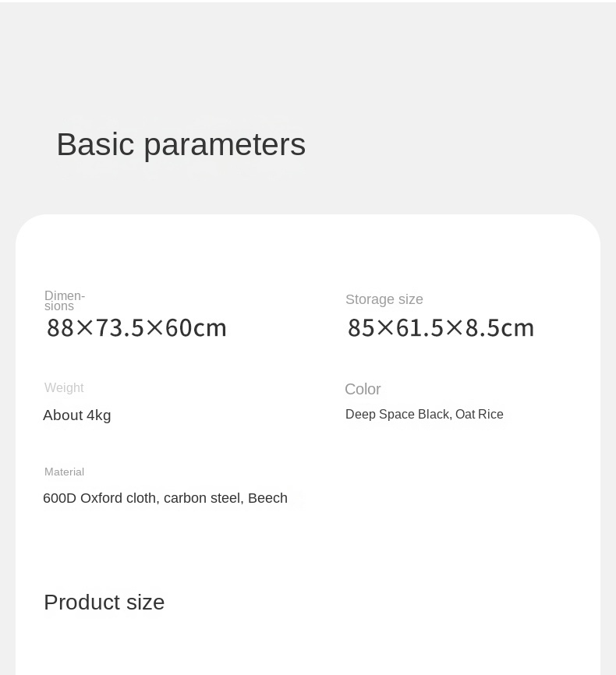Image resolution: width=616 pixels, height=675 pixels.
Task: Click the 'About 4kg' weight value
Action: click(x=77, y=415)
